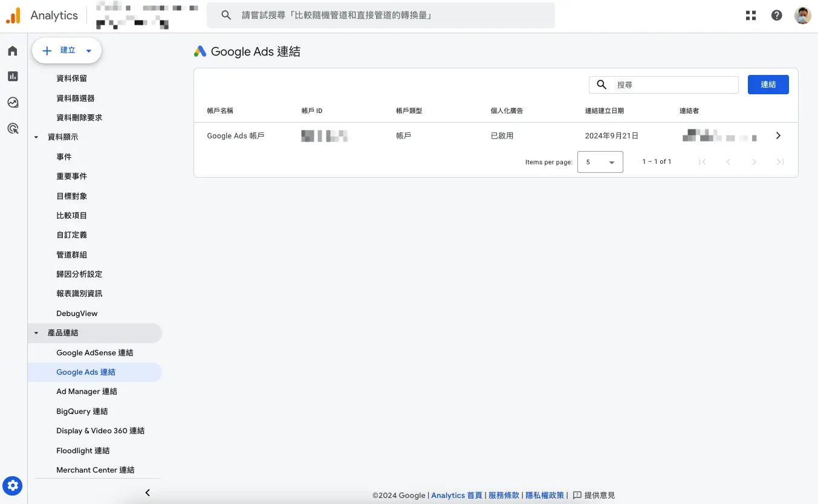Image resolution: width=818 pixels, height=504 pixels.
Task: Open Ad Manager 連結 in the sidebar
Action: pos(87,392)
